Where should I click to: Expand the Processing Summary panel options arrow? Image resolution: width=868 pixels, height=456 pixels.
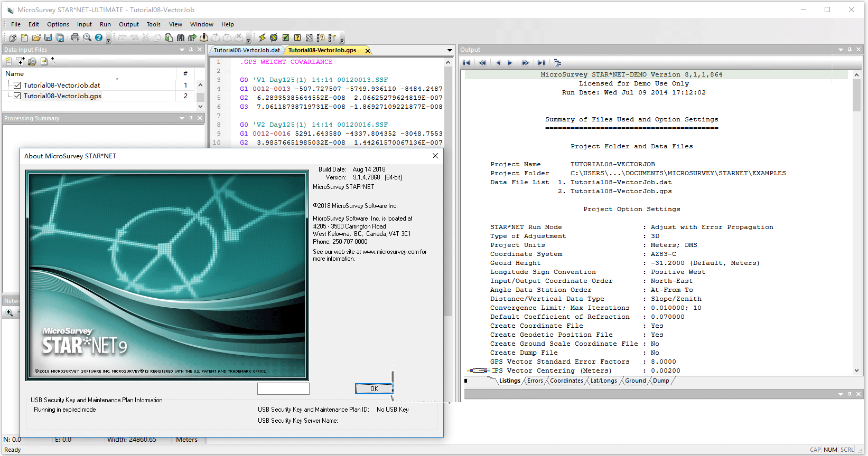182,118
